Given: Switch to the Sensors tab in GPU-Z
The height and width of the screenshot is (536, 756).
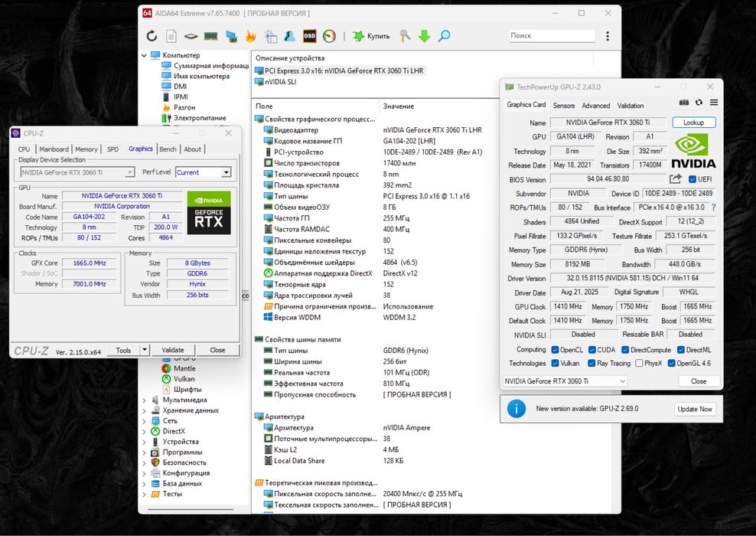Looking at the screenshot, I should 563,106.
